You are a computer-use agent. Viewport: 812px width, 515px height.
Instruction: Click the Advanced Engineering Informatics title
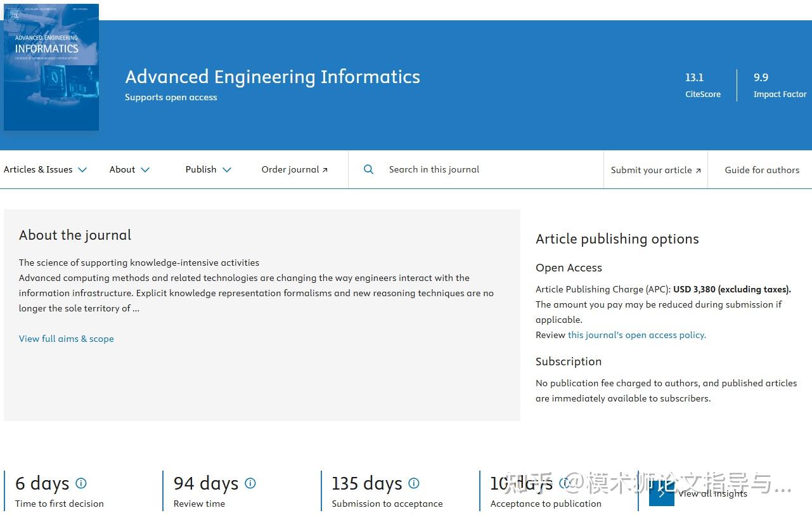coord(273,77)
